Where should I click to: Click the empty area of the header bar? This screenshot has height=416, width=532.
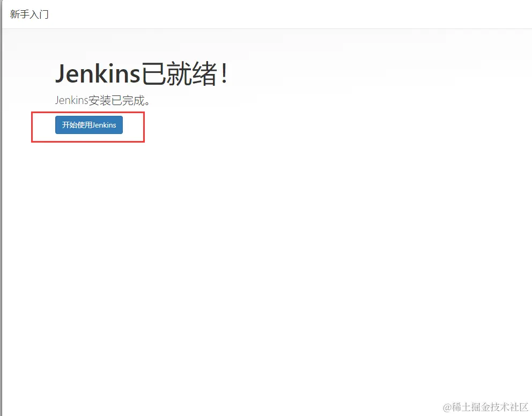tap(289, 14)
